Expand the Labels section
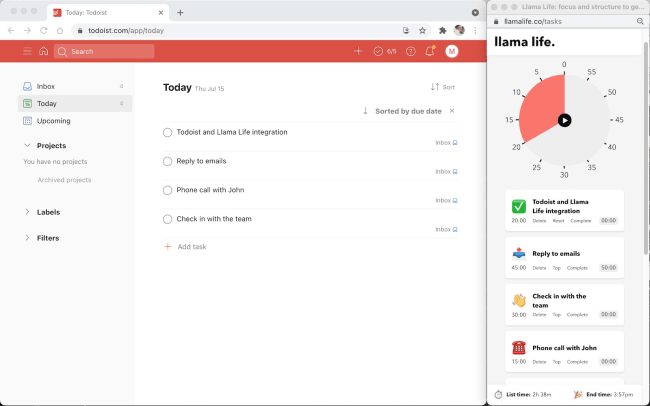The height and width of the screenshot is (406, 650). tap(27, 212)
